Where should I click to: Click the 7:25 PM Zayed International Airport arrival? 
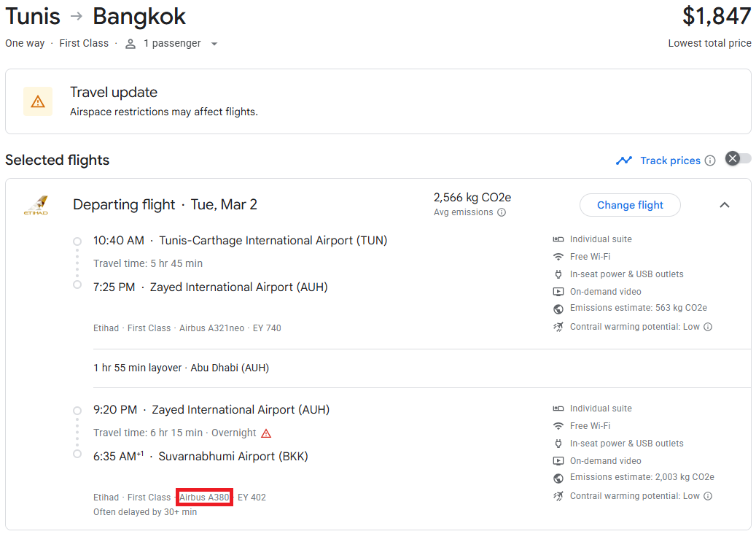(210, 287)
